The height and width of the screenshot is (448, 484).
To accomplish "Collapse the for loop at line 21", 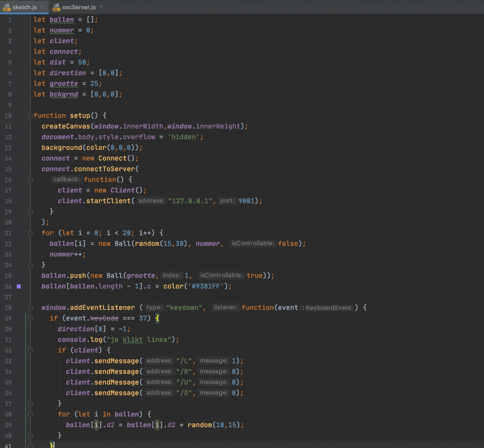I will [x=30, y=233].
